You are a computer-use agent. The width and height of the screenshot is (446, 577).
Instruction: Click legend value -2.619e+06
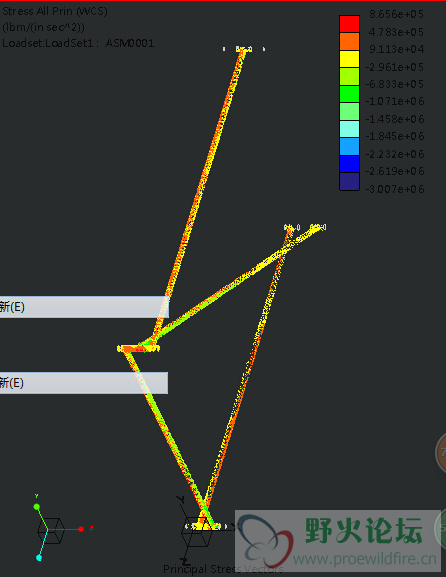[394, 171]
